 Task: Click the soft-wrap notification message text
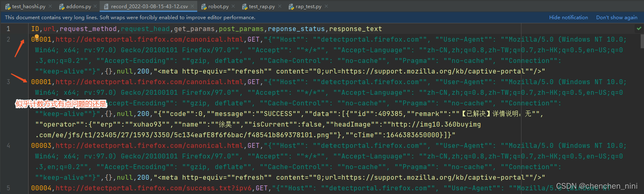pyautogui.click(x=130, y=18)
